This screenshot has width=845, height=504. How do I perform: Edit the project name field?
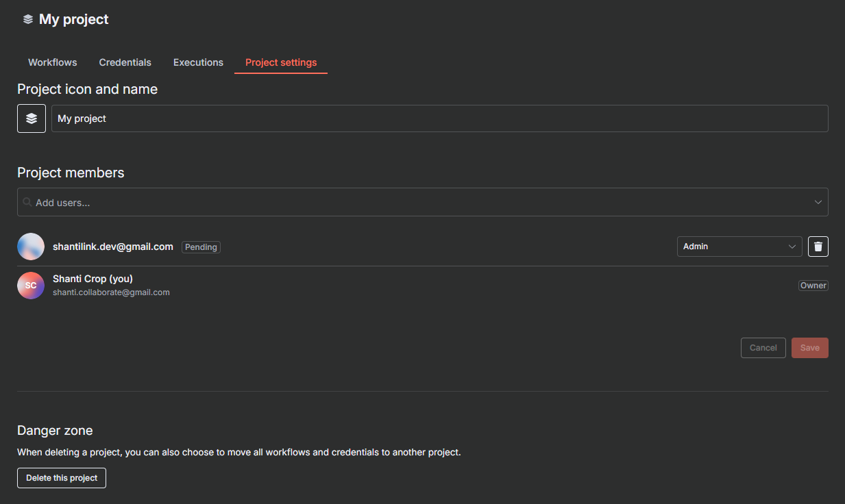[440, 118]
